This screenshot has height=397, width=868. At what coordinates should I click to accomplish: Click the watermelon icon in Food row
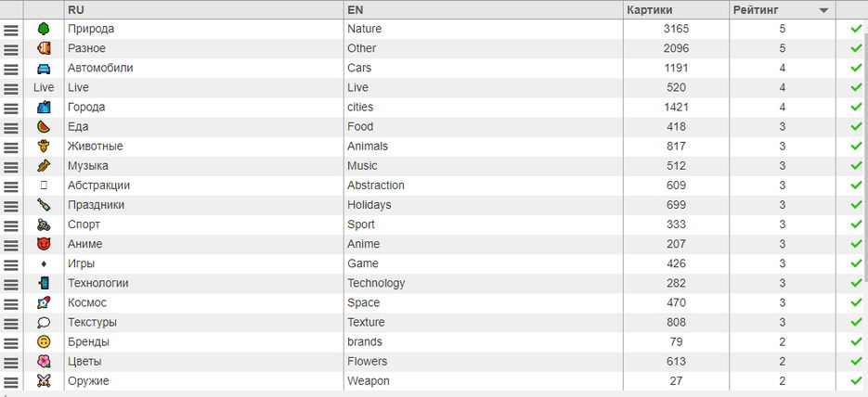point(44,126)
